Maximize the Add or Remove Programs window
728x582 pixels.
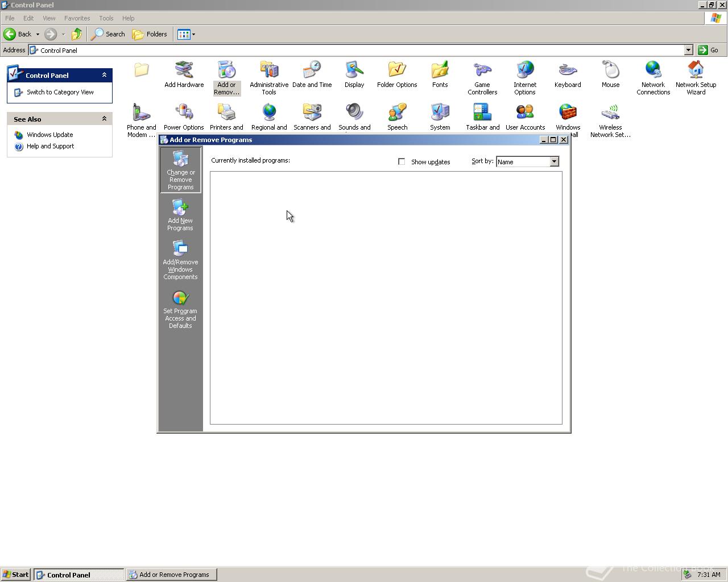[x=553, y=140]
